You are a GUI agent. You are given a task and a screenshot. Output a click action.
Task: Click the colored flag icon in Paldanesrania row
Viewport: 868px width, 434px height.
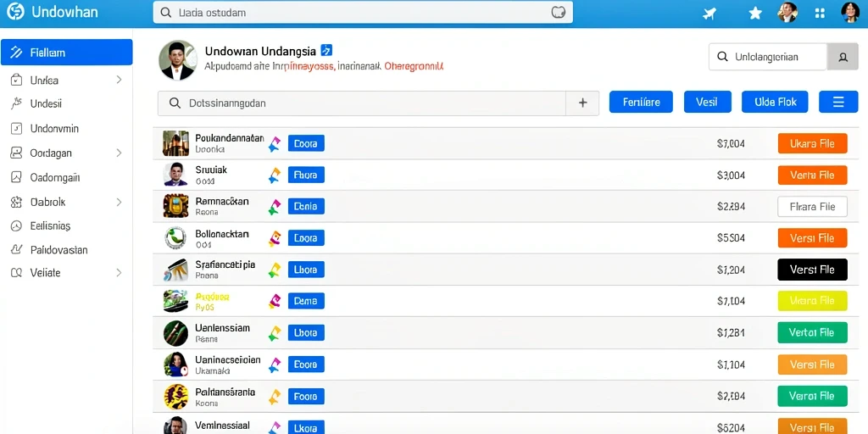click(x=274, y=396)
